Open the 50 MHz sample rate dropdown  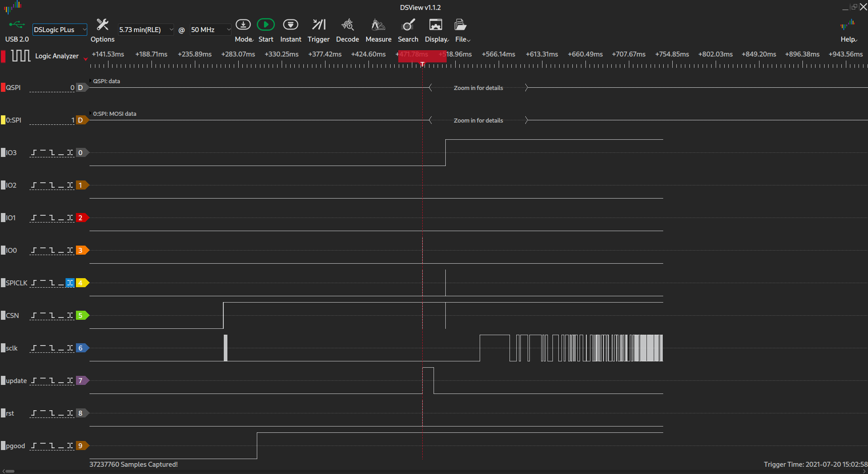pos(210,29)
